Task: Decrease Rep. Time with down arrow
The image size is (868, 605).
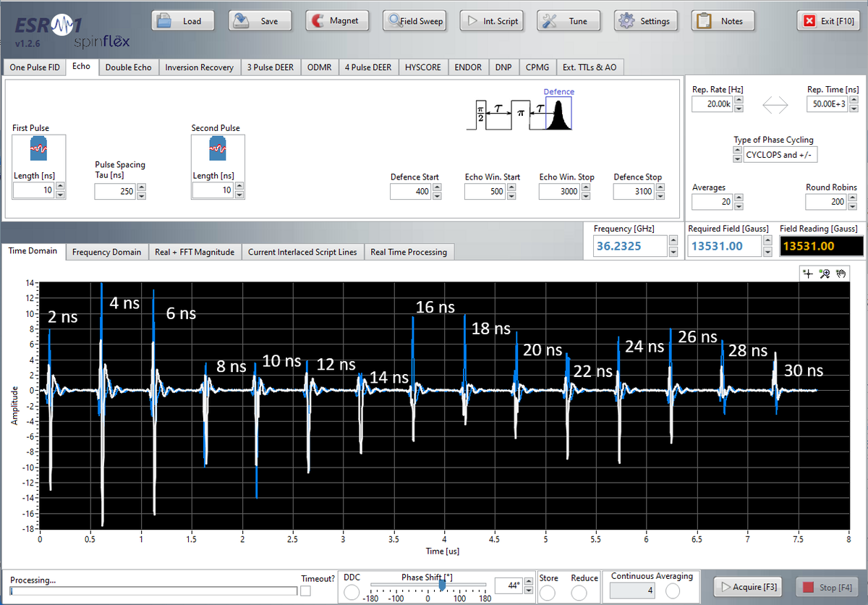Action: coord(853,109)
